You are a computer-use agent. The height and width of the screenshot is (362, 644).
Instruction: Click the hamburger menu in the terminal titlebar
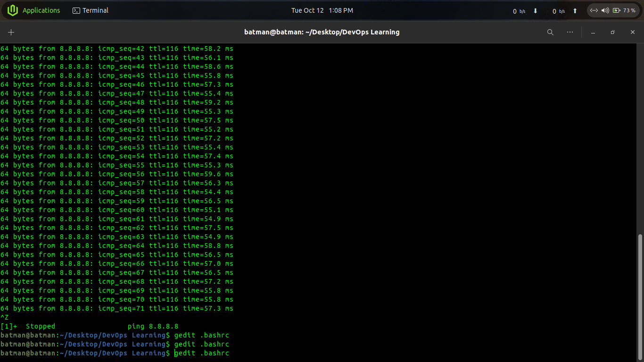click(570, 32)
